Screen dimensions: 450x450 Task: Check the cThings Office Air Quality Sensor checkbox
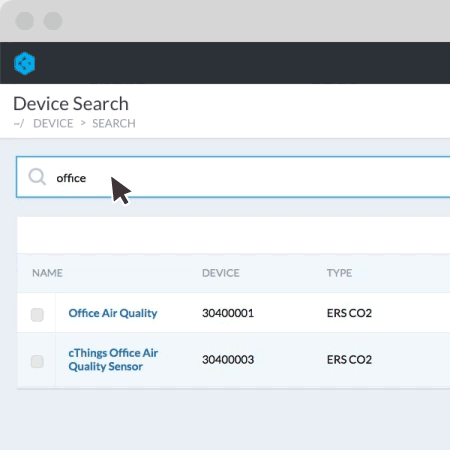coord(37,361)
